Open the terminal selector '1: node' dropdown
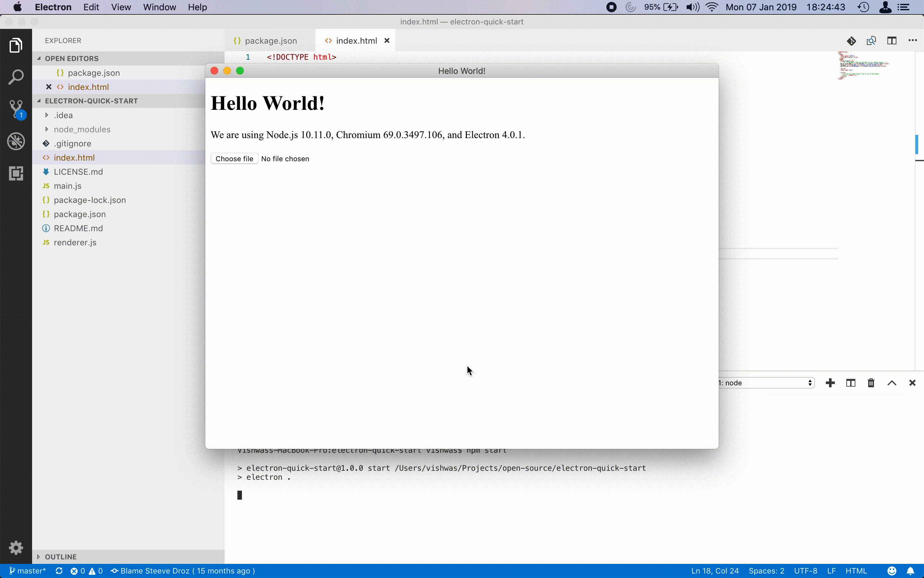 (766, 383)
